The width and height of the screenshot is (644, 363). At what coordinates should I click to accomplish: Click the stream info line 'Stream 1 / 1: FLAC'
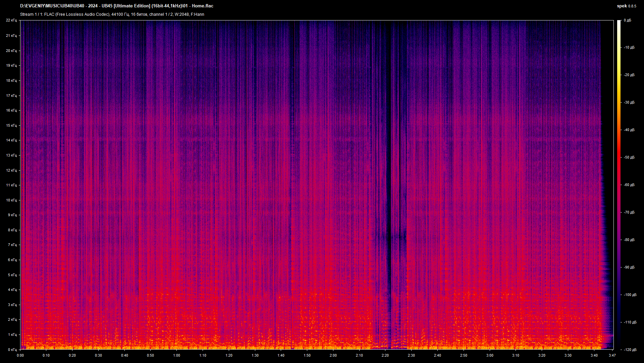click(112, 14)
